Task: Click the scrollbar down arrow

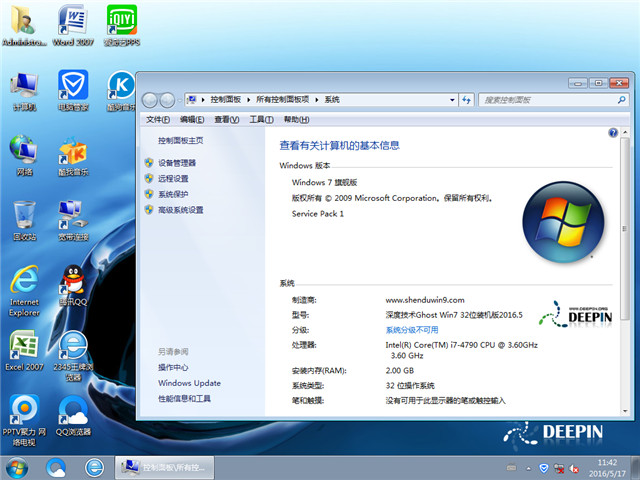Action: point(625,411)
